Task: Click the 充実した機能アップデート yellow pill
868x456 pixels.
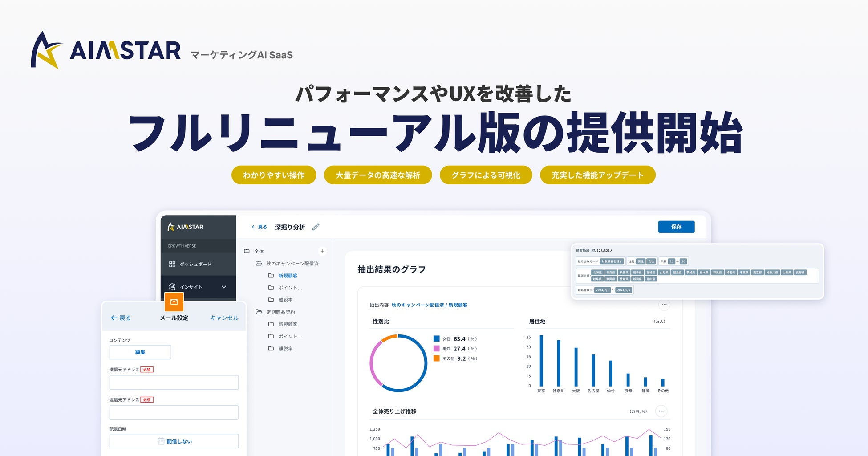Action: pyautogui.click(x=598, y=175)
